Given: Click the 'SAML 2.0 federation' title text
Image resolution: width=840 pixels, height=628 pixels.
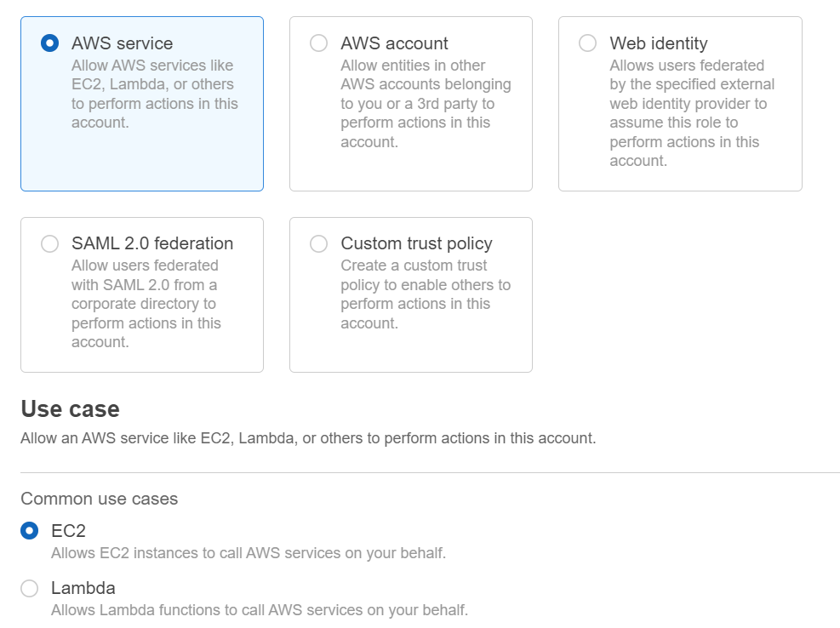Looking at the screenshot, I should click(x=152, y=243).
